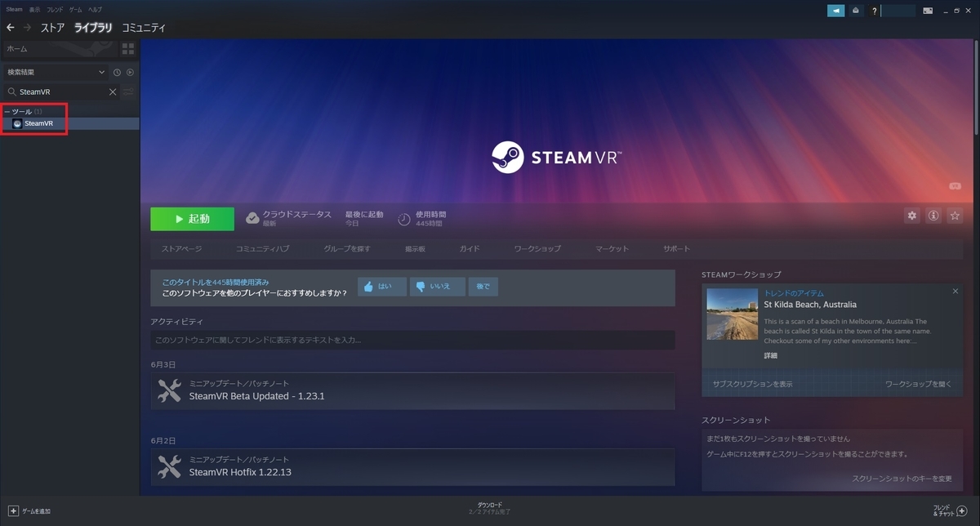This screenshot has height=526, width=980.
Task: Click the ホーム library button
Action: [x=59, y=49]
